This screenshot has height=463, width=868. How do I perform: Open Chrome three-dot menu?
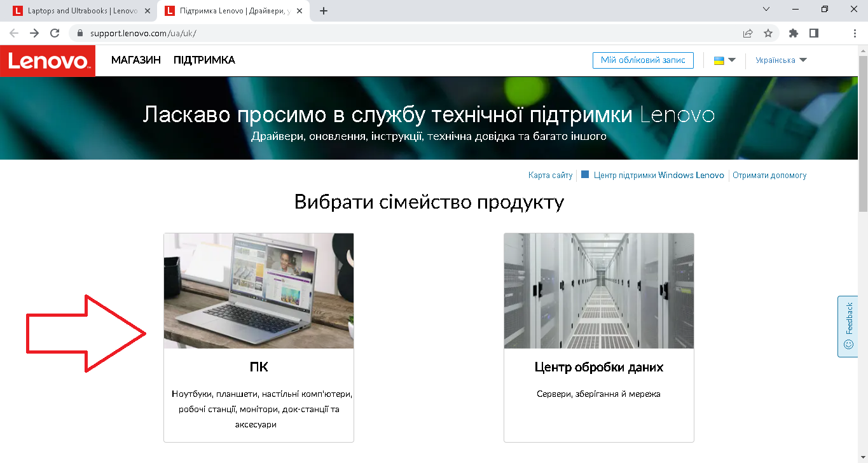tap(855, 33)
